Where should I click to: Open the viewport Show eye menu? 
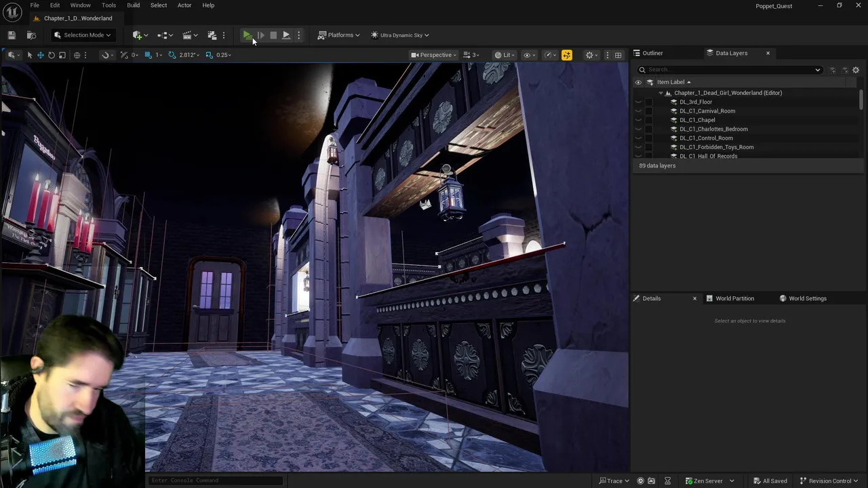point(529,55)
